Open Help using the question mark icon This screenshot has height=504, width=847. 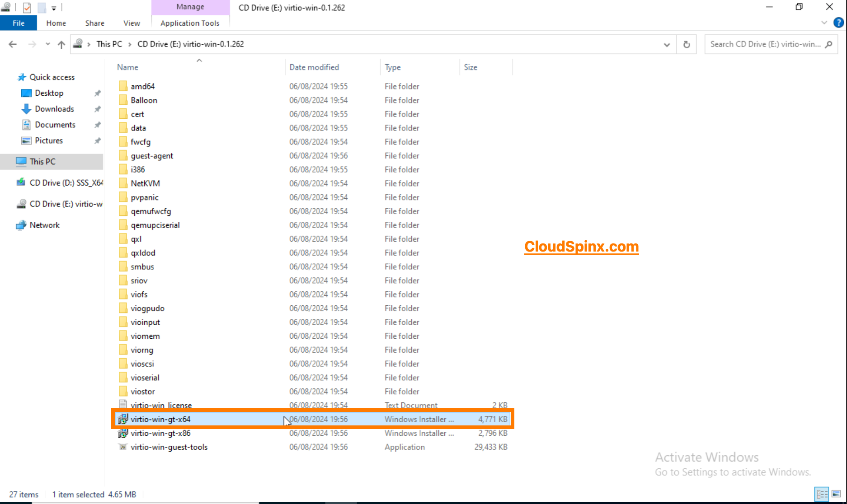pos(839,23)
